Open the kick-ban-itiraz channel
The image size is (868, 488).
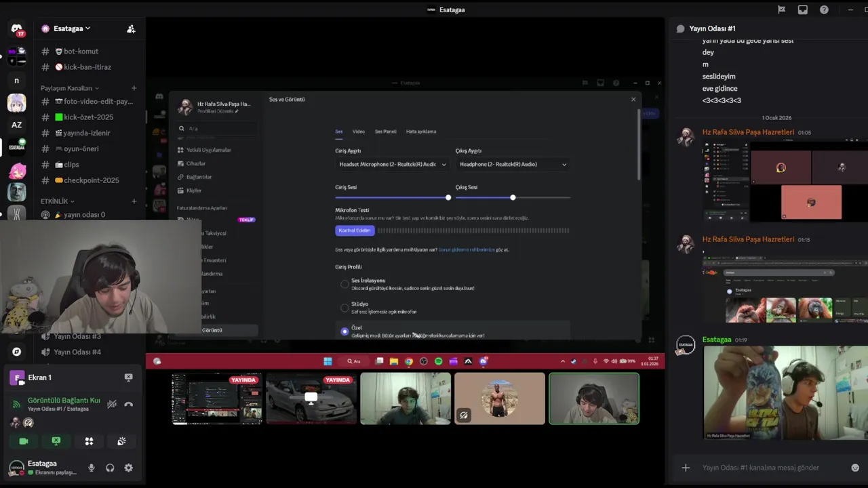(x=87, y=67)
